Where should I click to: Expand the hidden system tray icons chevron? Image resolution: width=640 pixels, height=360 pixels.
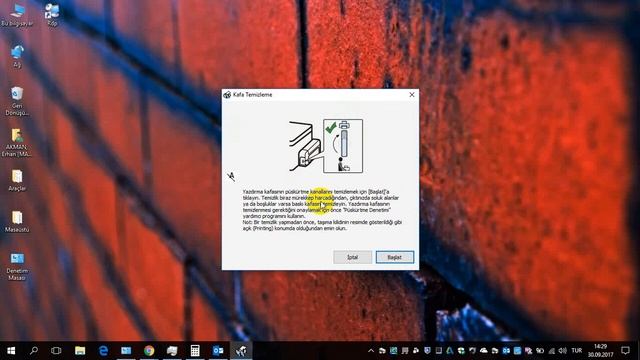(371, 351)
